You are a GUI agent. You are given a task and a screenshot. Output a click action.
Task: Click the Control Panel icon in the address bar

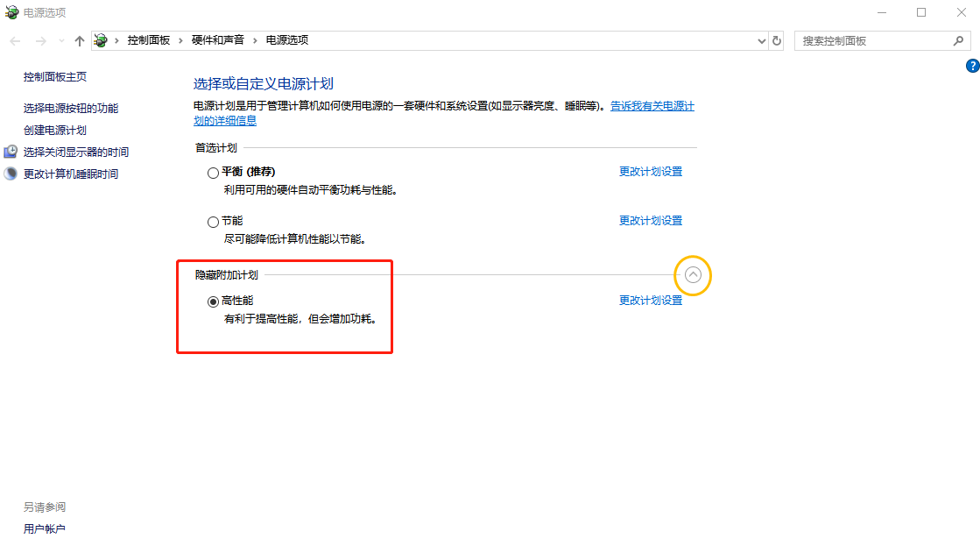[101, 40]
